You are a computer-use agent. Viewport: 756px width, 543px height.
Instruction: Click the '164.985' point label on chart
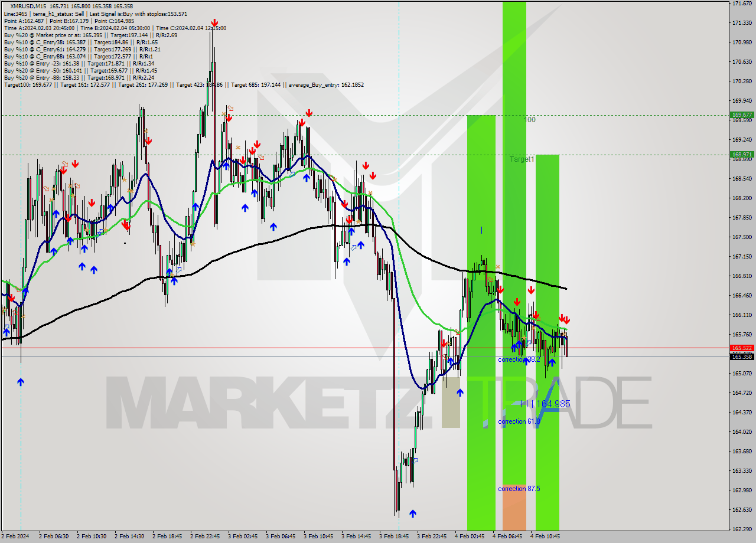(x=553, y=404)
